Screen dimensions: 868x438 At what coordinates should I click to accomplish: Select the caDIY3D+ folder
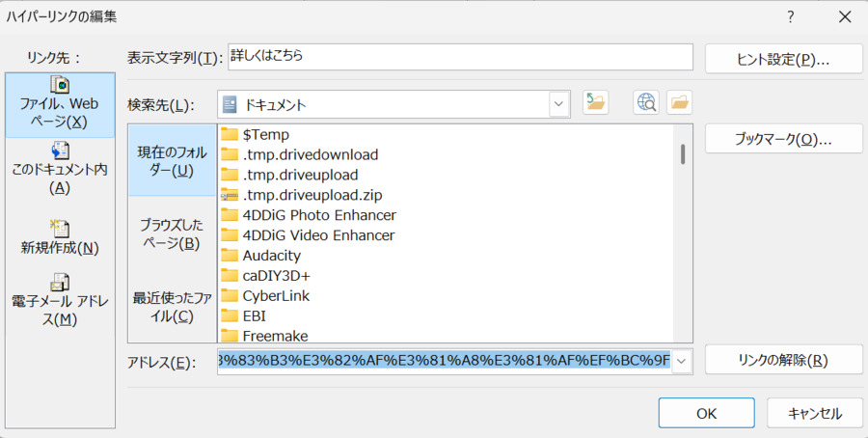[266, 276]
